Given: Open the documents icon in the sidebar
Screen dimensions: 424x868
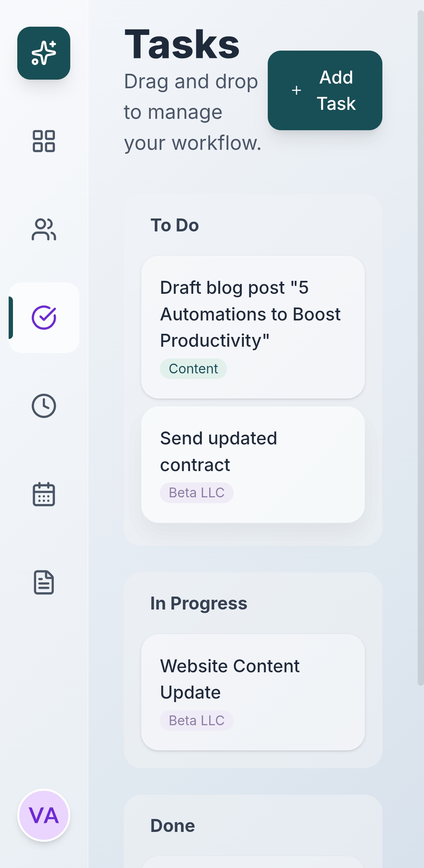Looking at the screenshot, I should (44, 583).
